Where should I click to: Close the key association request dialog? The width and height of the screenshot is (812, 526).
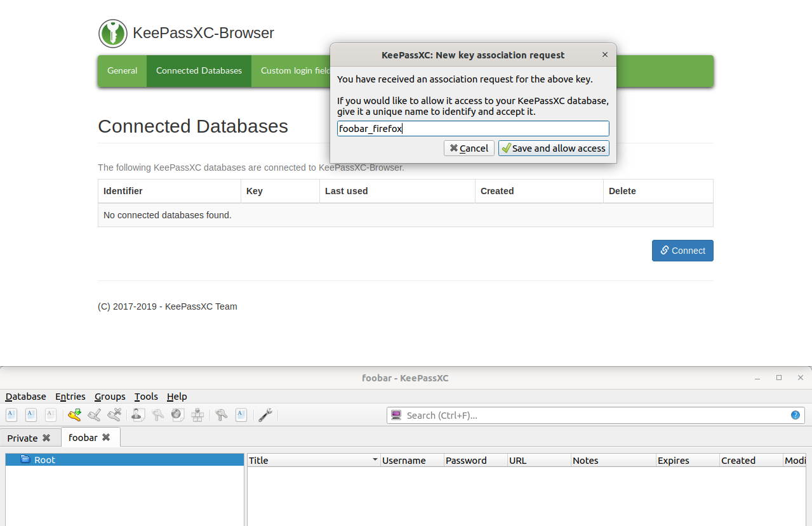point(605,55)
